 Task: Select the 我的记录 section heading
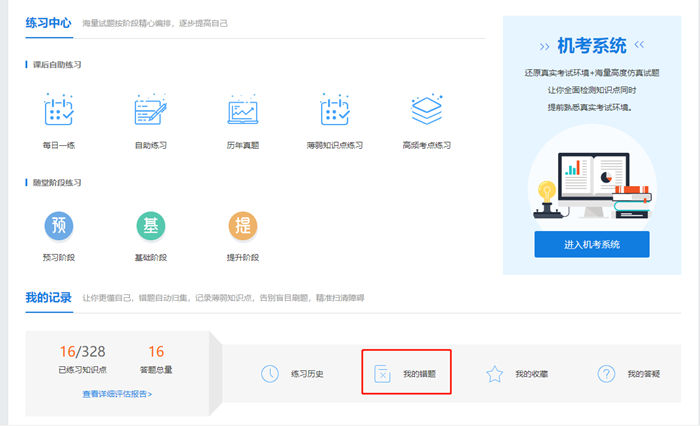(x=48, y=297)
